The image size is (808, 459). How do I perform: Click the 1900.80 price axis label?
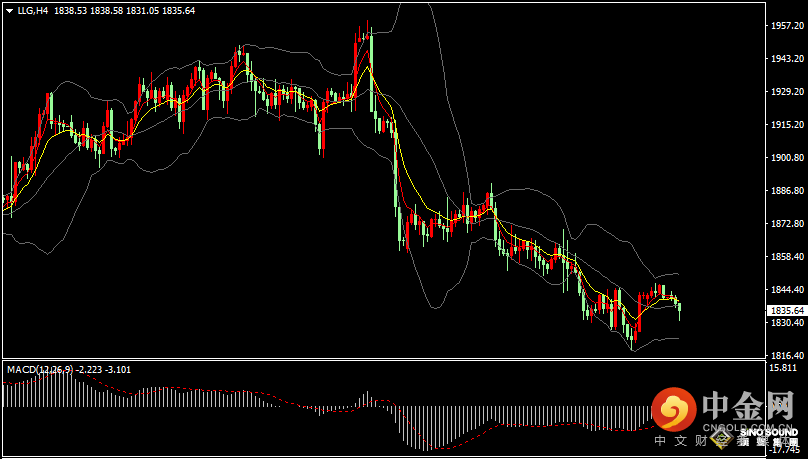(784, 158)
